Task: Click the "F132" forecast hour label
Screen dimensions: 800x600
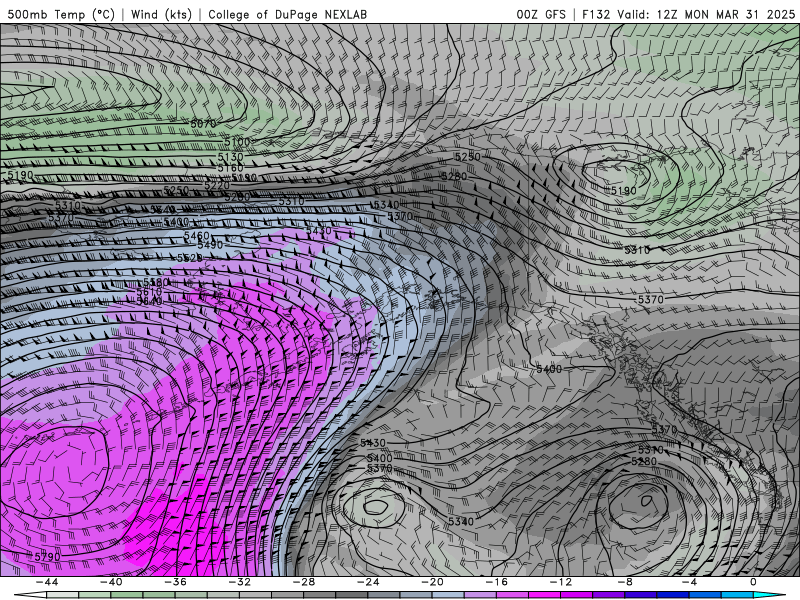Action: click(x=596, y=14)
